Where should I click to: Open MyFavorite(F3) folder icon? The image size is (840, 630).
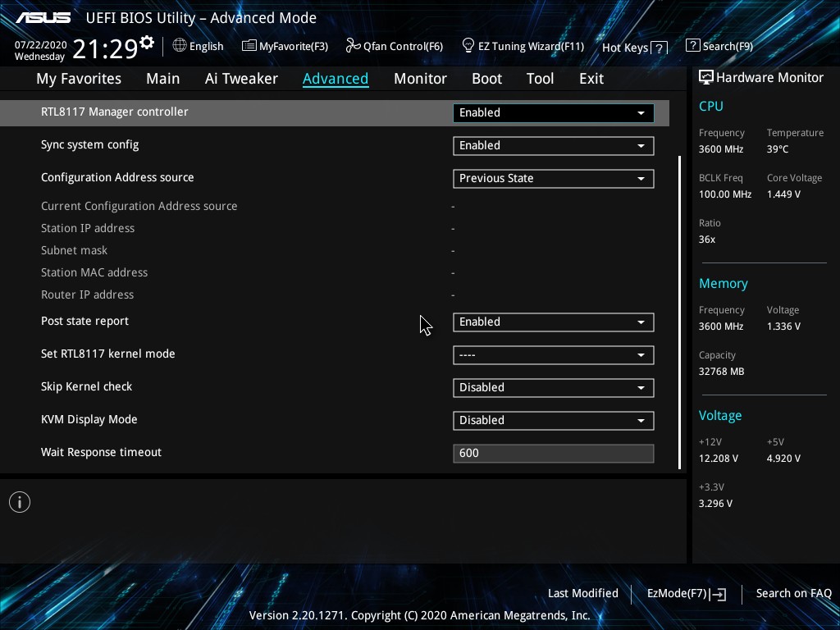[x=249, y=46]
